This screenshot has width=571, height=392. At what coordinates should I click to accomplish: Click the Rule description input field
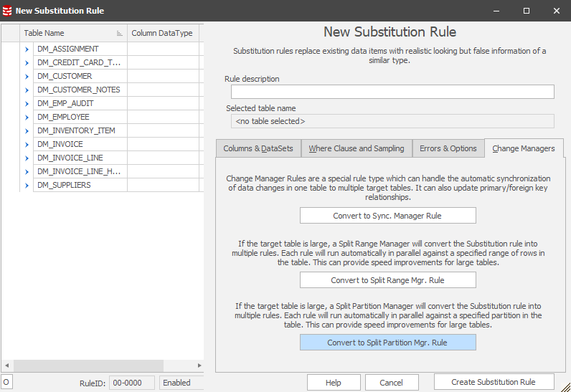(x=392, y=92)
